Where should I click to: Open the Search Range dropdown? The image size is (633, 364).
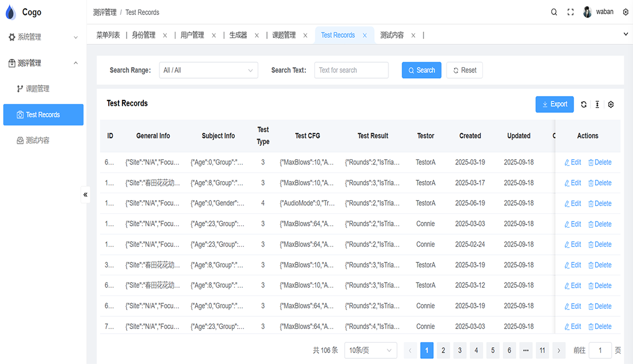click(207, 70)
